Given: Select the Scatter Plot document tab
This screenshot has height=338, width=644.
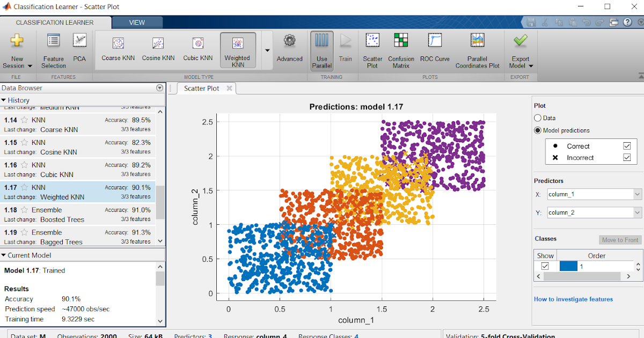Looking at the screenshot, I should pos(203,88).
